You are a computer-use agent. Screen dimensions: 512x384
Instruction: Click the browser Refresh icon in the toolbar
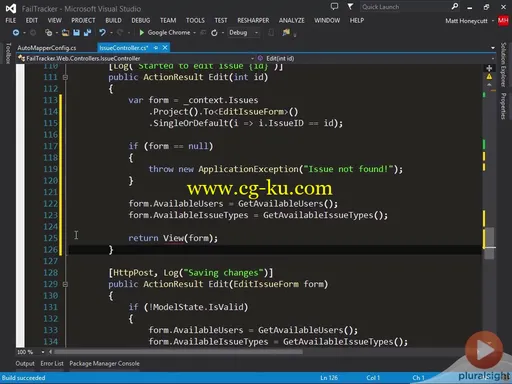coord(214,33)
